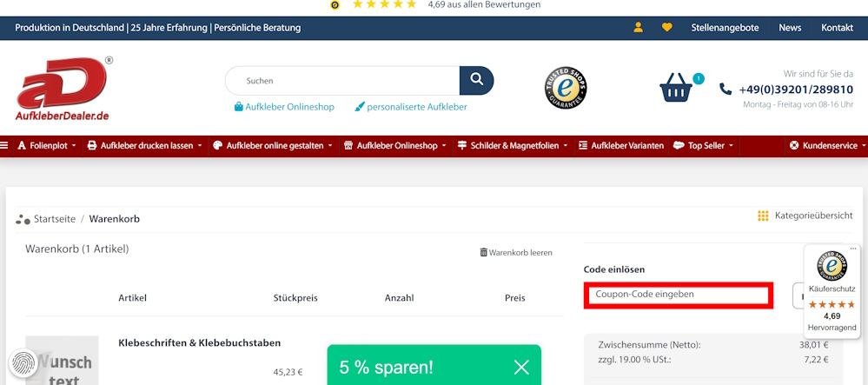Open the user account icon
The image size is (868, 385).
[x=639, y=27]
